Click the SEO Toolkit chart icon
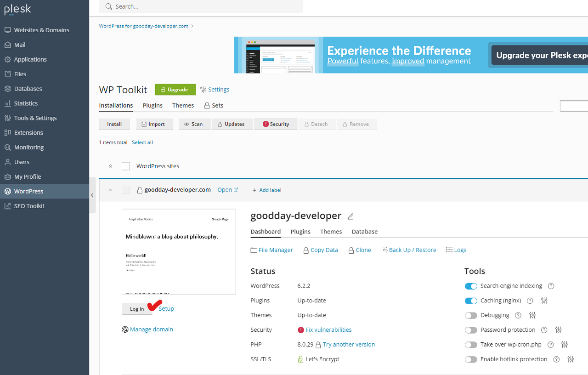The height and width of the screenshot is (375, 588). (x=7, y=206)
